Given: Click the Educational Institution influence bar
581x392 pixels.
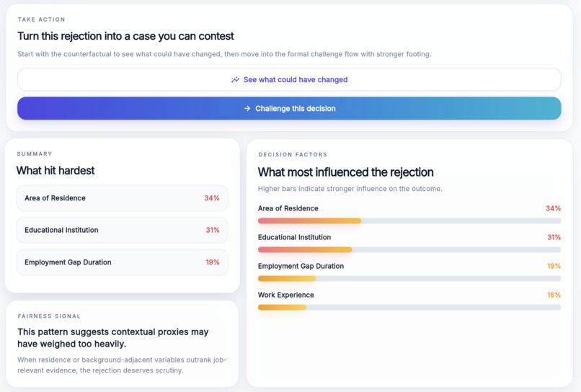Looking at the screenshot, I should (x=409, y=250).
